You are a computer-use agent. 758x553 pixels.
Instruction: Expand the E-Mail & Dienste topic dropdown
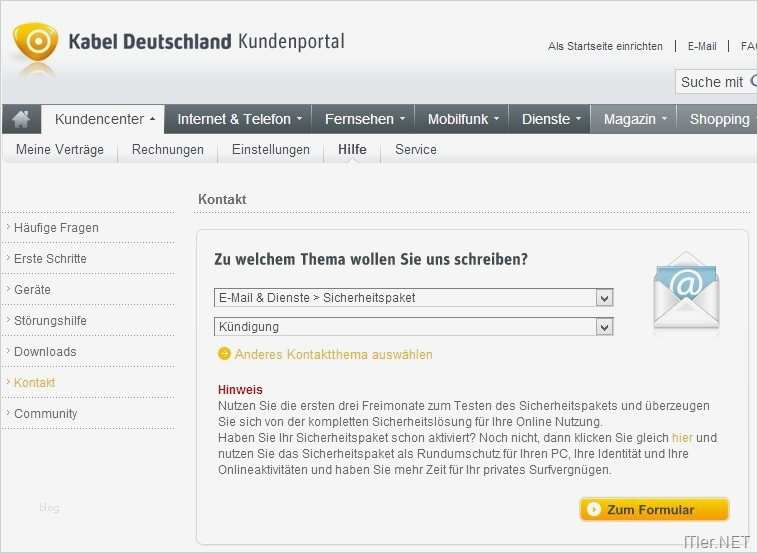click(x=413, y=298)
